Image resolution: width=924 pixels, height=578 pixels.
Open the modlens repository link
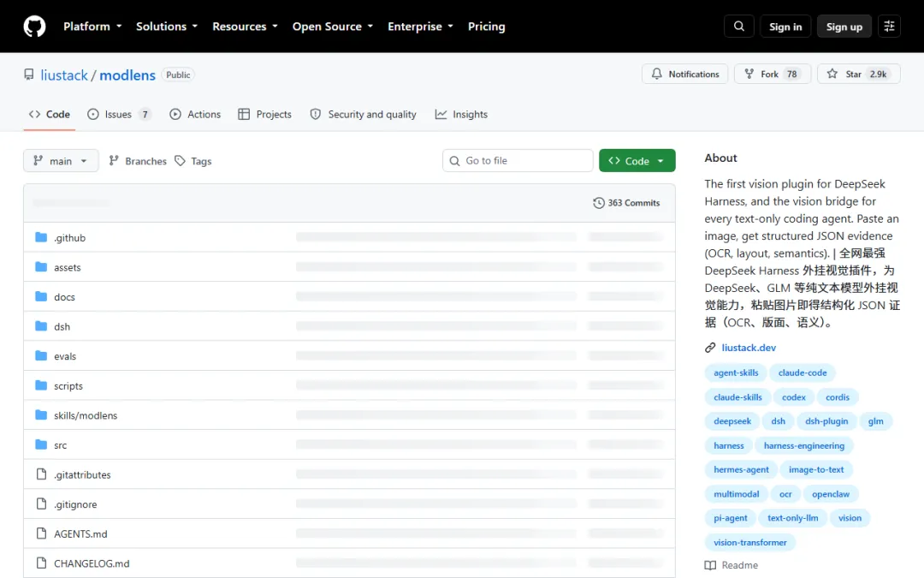(x=127, y=74)
